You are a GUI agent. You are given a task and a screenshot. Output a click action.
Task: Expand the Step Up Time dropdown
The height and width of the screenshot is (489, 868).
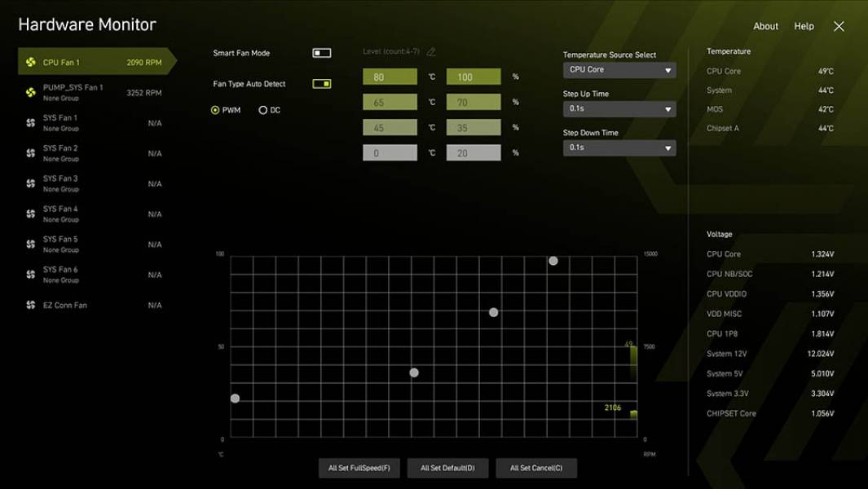click(619, 109)
